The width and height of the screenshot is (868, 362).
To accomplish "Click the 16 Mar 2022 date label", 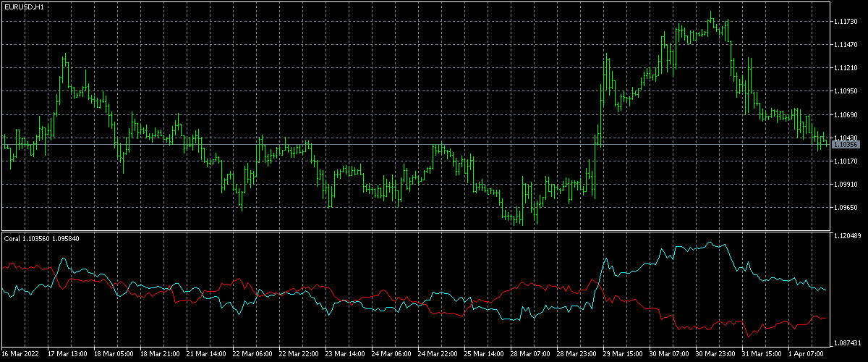I will [20, 354].
